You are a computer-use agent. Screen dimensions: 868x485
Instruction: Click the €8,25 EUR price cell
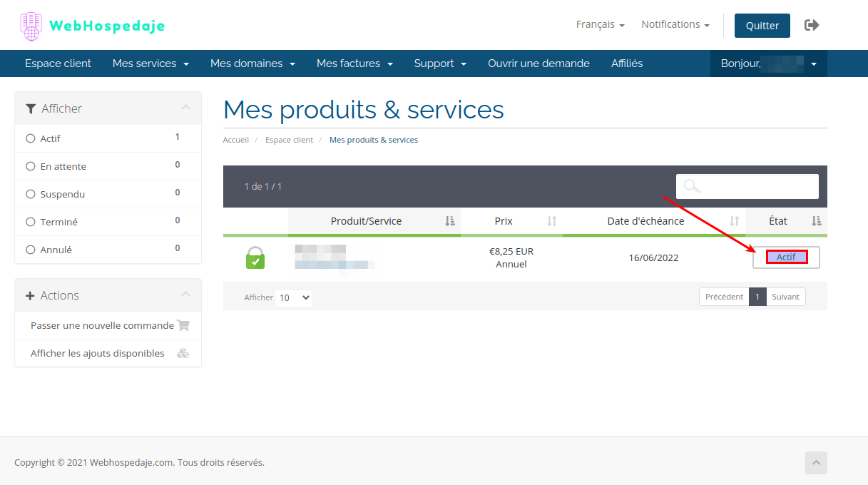511,257
